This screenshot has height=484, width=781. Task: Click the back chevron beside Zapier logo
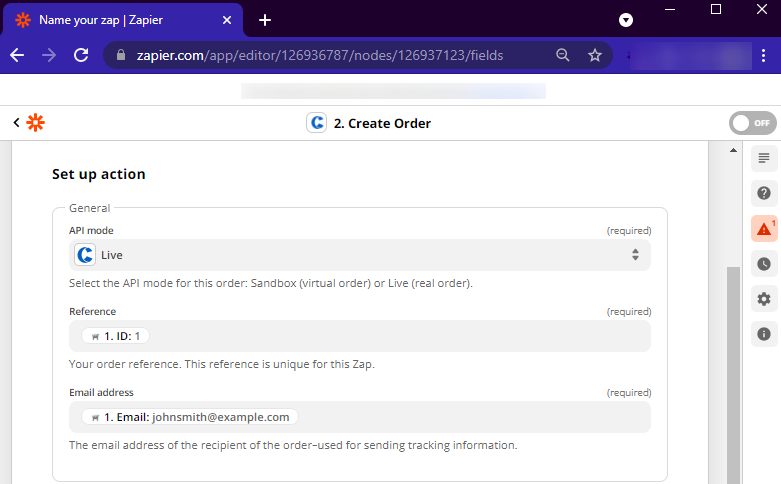[x=16, y=122]
